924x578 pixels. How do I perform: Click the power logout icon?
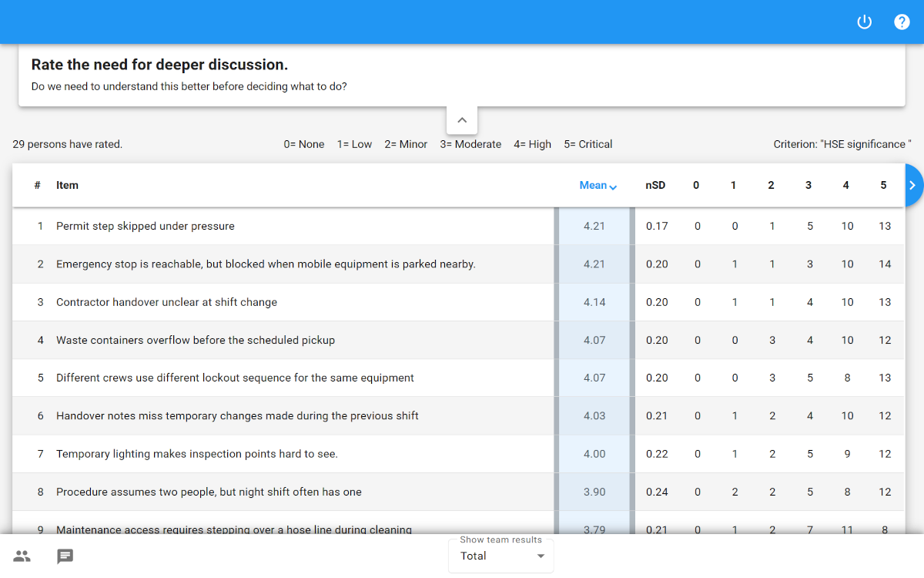click(865, 22)
